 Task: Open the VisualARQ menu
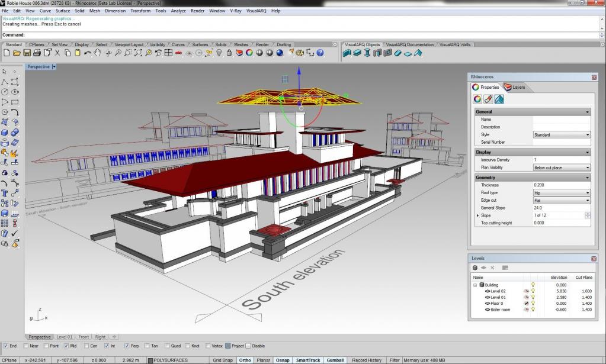point(256,11)
